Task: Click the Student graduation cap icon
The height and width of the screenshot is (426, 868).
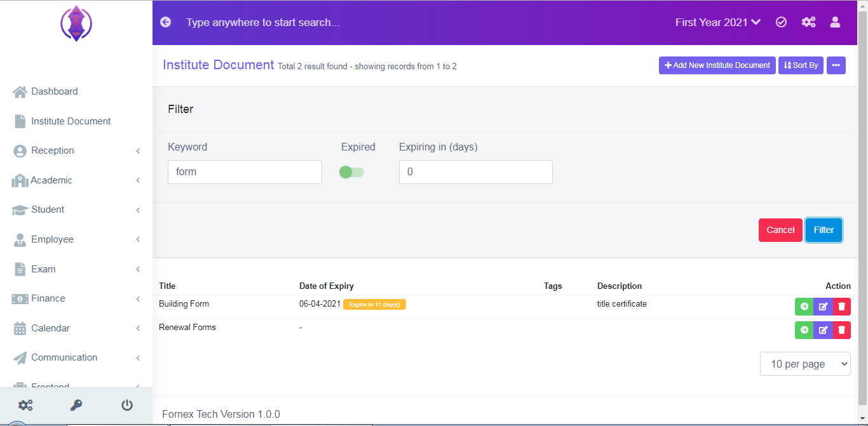Action: pyautogui.click(x=20, y=210)
